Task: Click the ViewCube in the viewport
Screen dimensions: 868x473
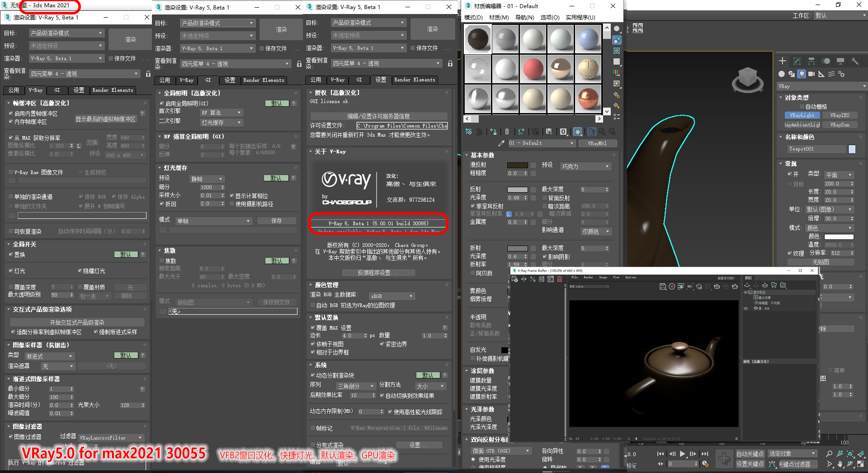Action: click(x=747, y=79)
